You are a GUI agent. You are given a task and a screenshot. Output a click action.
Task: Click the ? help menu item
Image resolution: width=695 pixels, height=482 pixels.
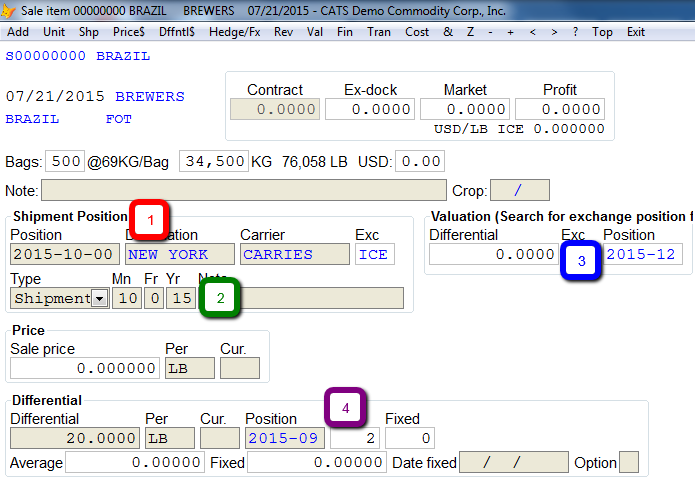pos(575,32)
